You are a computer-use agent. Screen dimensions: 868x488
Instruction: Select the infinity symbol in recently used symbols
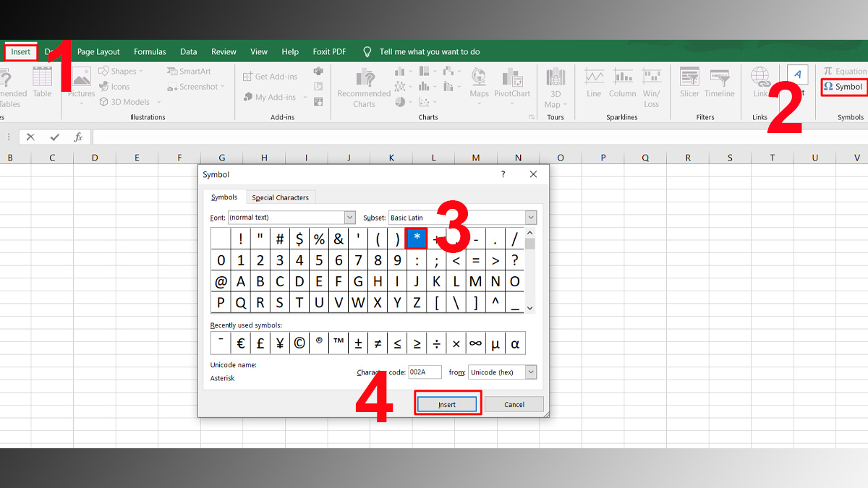(475, 343)
